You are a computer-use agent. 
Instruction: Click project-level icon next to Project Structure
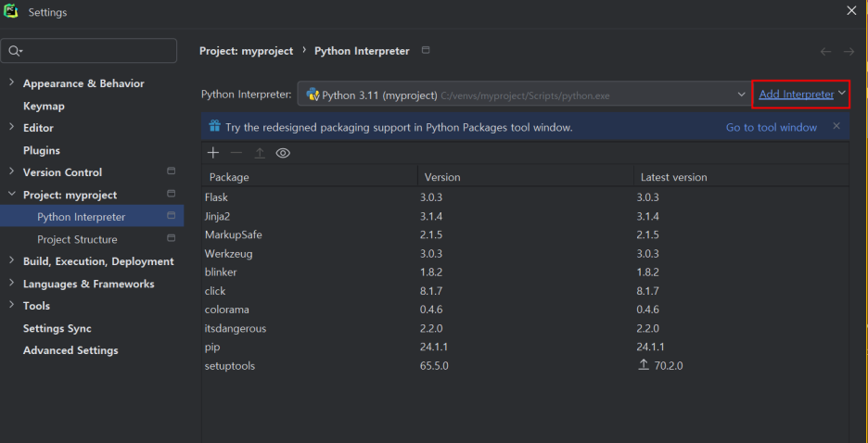(171, 238)
